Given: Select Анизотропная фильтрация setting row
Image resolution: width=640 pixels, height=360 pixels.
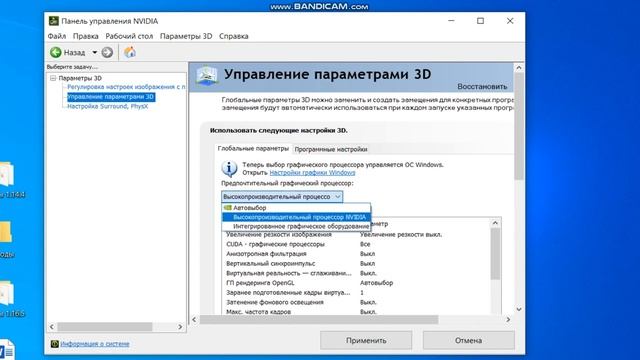Looking at the screenshot, I should click(356, 254).
